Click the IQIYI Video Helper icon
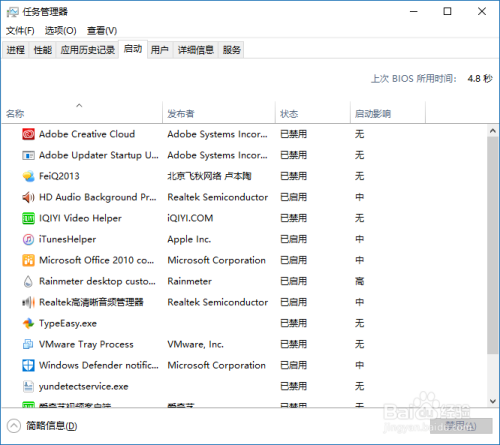 tap(28, 218)
